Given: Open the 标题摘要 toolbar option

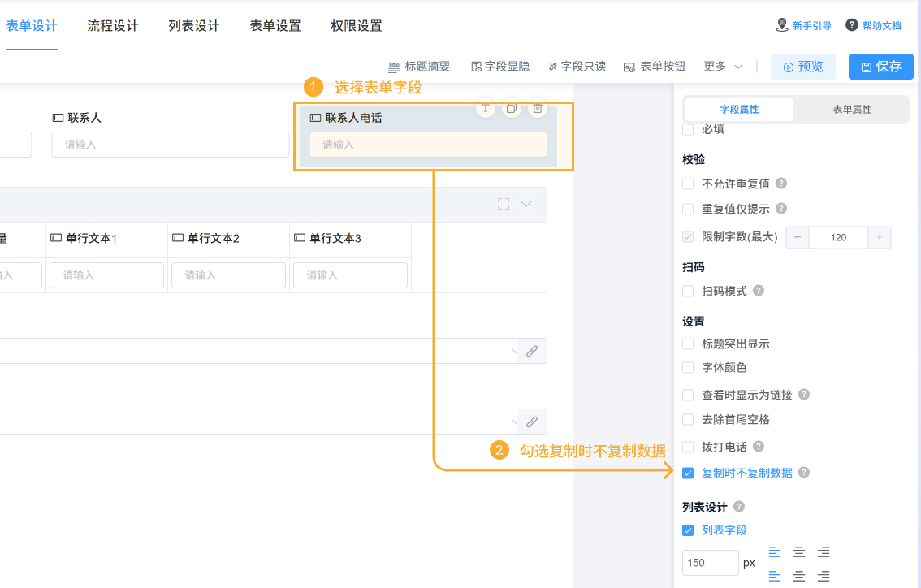Looking at the screenshot, I should tap(419, 67).
